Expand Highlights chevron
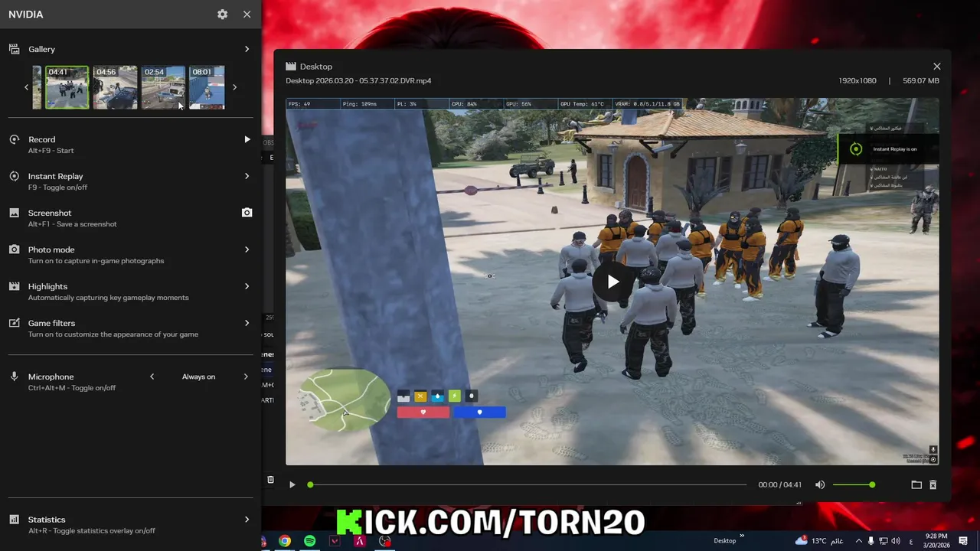 [x=247, y=286]
